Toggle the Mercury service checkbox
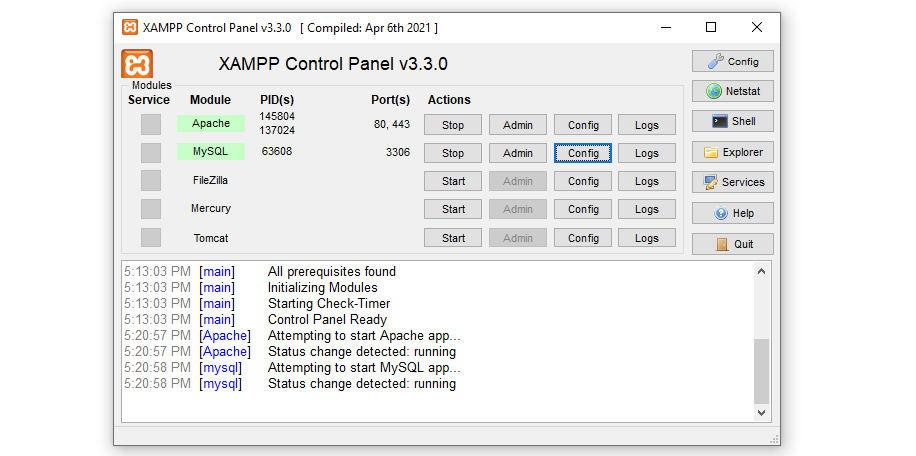The width and height of the screenshot is (916, 456). click(151, 208)
